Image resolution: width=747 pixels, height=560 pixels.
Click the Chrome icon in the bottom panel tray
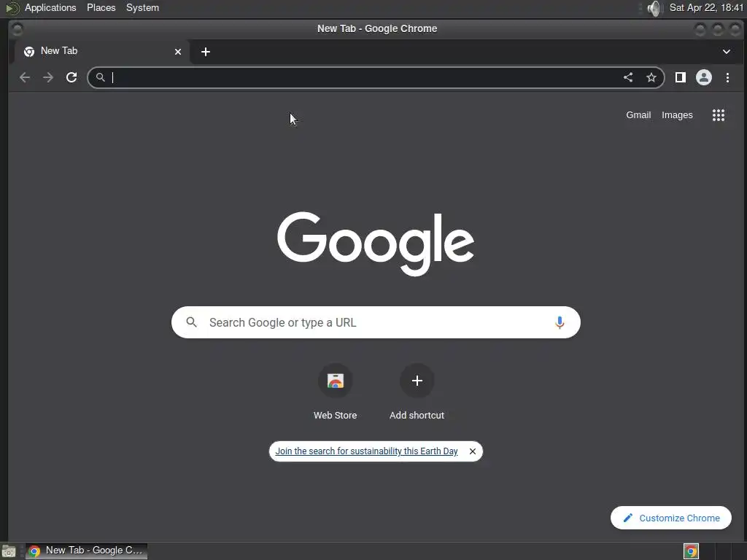(691, 551)
